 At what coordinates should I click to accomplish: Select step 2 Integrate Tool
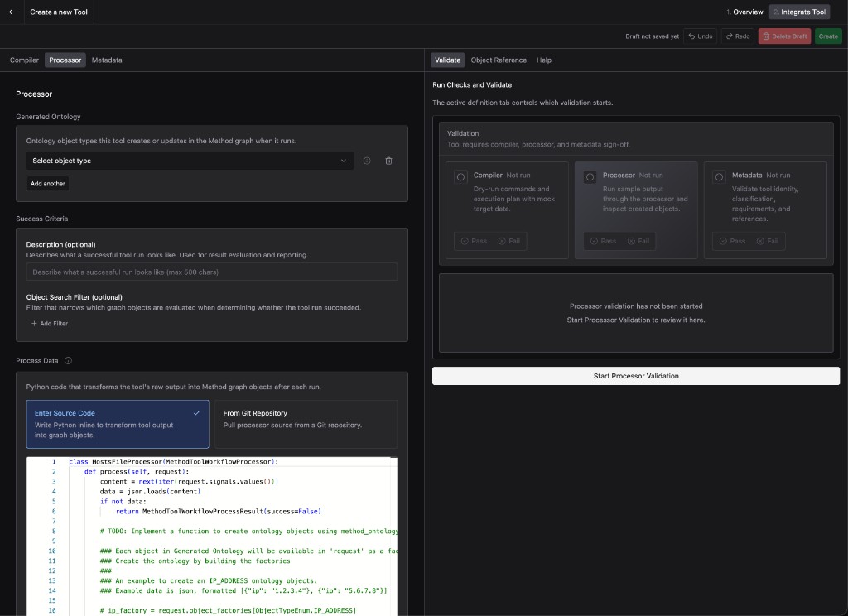point(799,12)
